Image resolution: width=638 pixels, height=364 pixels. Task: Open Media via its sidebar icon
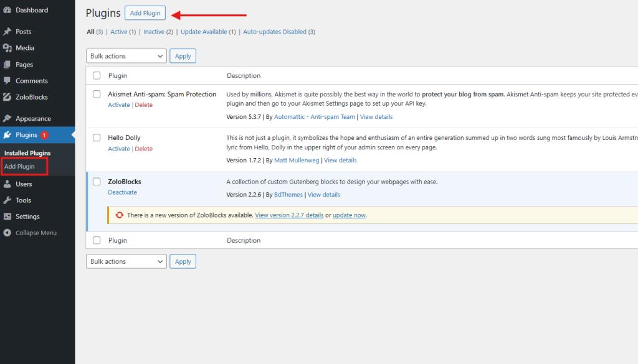(7, 48)
